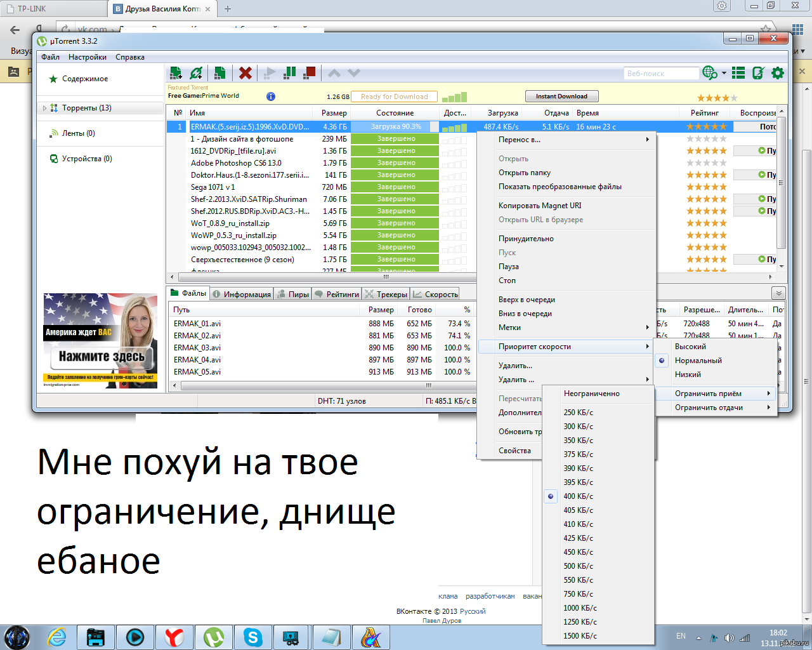Click the globe search engine icon

[710, 73]
